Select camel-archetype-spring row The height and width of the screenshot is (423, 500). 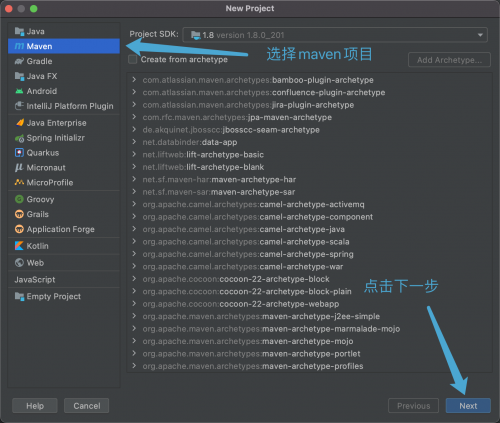coord(309,254)
